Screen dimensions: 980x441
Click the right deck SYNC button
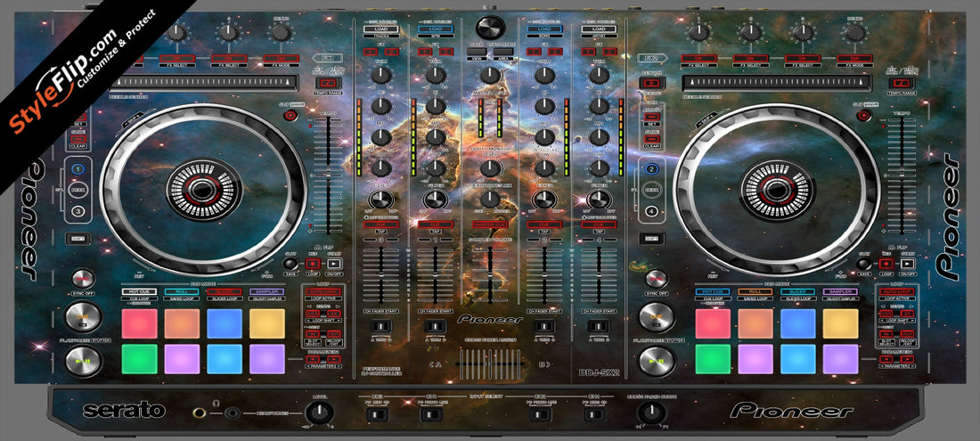tap(657, 279)
